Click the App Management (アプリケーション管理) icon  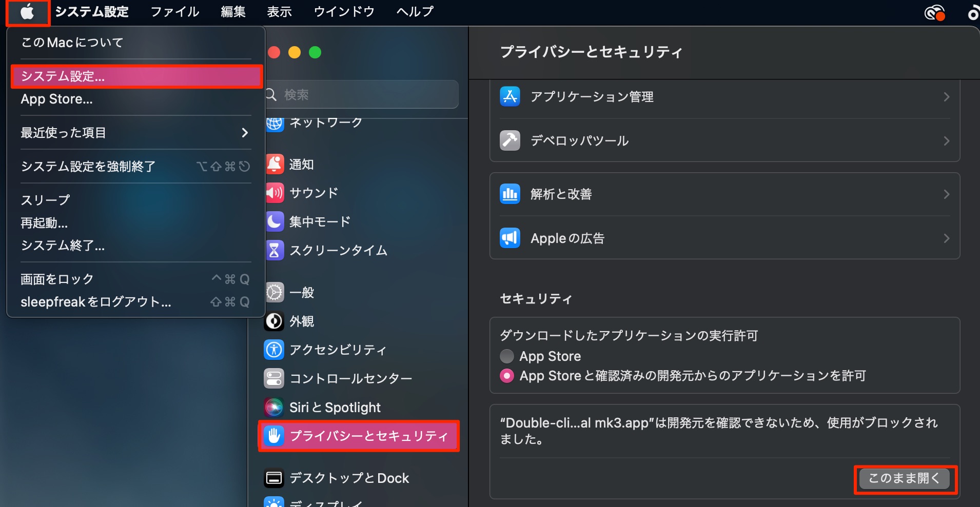(x=510, y=96)
